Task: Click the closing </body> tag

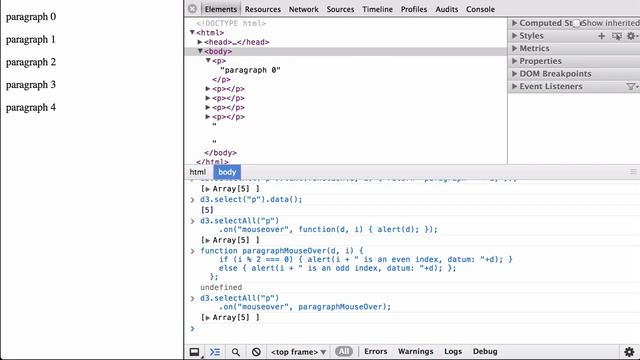Action: pos(220,153)
